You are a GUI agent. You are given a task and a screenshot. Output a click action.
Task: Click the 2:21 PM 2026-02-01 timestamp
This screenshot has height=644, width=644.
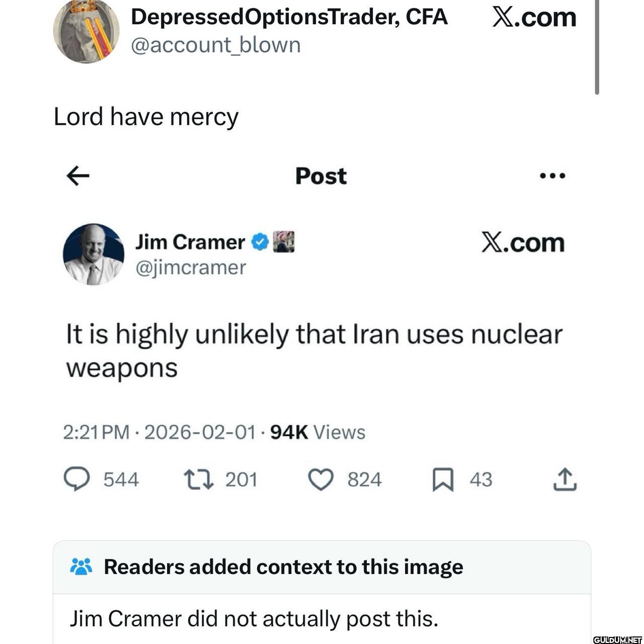159,432
